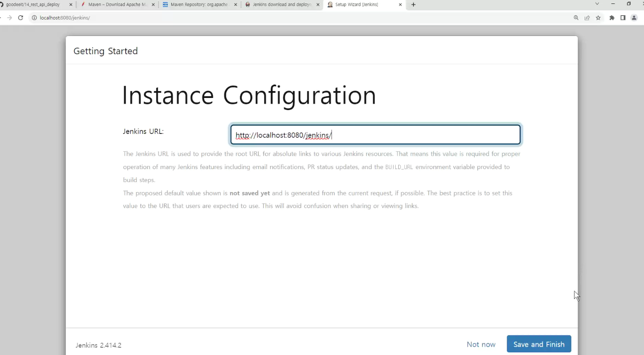
Task: Click the GitHub favicon on goodeeit tab
Action: click(1, 5)
